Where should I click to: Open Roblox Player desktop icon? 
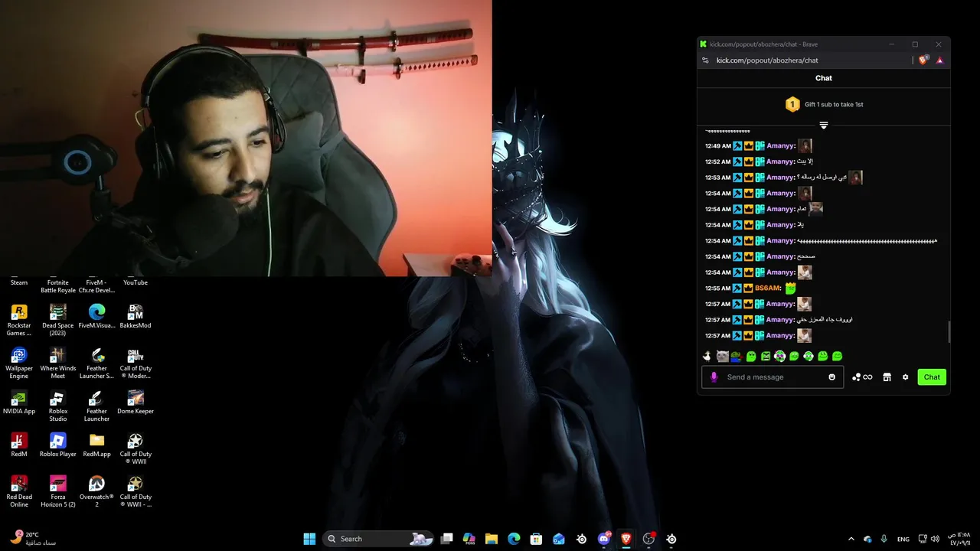[57, 445]
